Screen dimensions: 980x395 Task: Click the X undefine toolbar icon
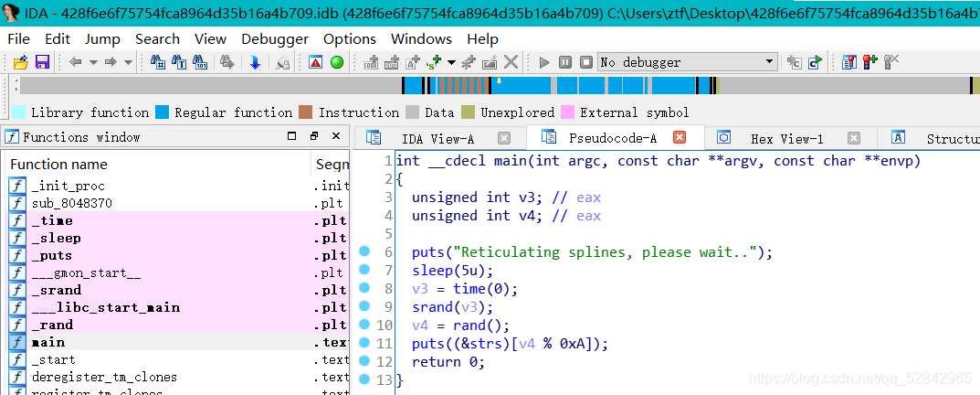[x=511, y=62]
